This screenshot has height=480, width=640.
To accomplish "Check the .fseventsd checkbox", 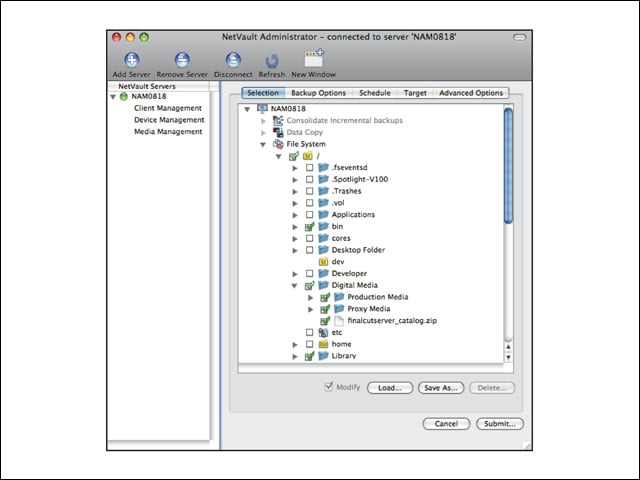I will pos(309,168).
